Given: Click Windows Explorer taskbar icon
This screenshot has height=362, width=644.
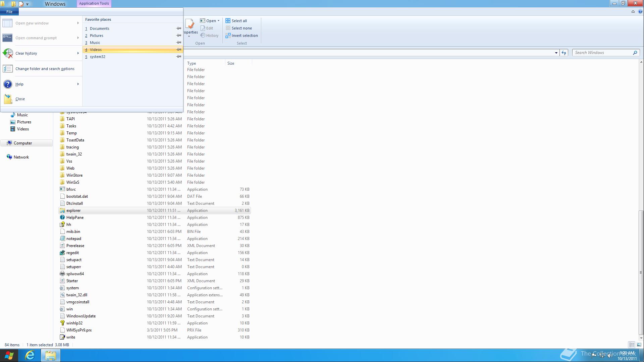Looking at the screenshot, I should pos(50,355).
